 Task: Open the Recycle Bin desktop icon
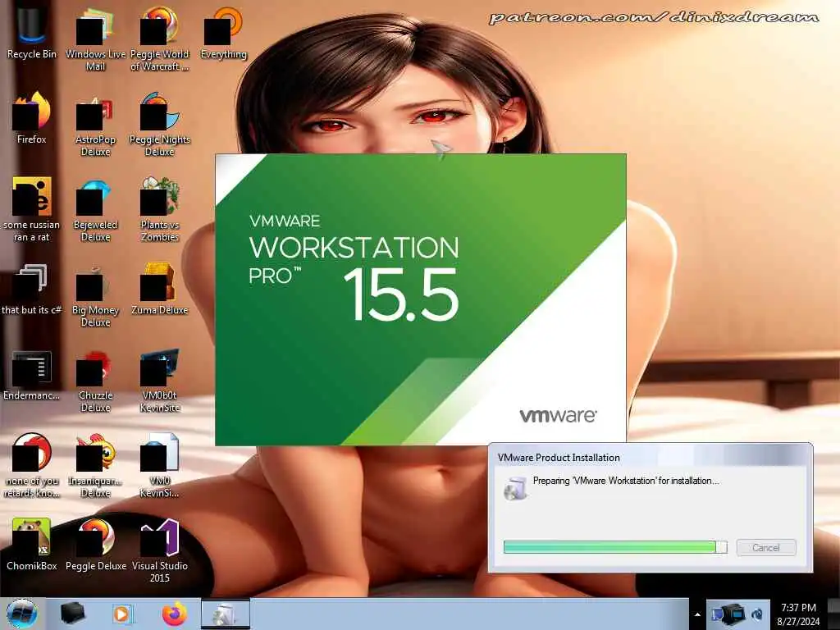pos(32,32)
